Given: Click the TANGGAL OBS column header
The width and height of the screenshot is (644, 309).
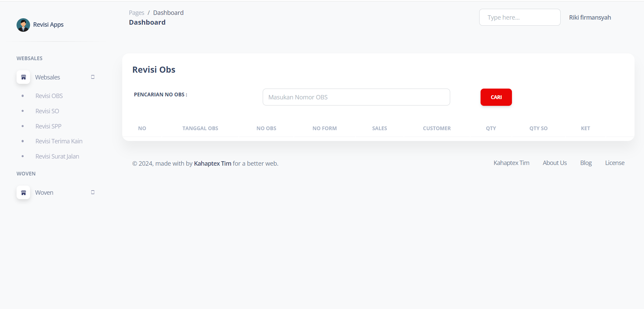Looking at the screenshot, I should 200,128.
